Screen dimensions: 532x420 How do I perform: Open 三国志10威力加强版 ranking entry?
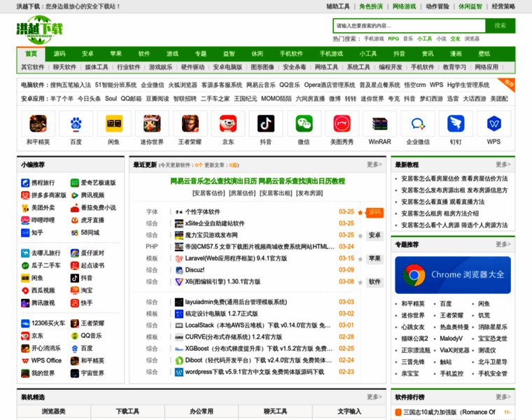(x=449, y=412)
